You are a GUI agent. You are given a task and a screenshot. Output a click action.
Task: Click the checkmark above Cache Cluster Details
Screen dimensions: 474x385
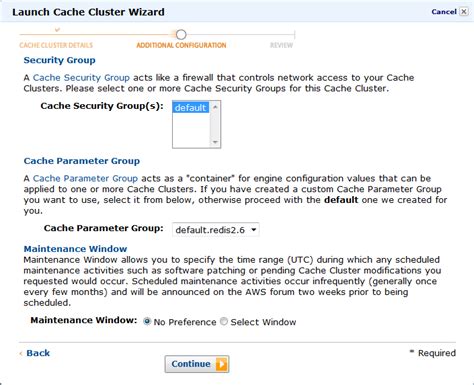[x=57, y=30]
